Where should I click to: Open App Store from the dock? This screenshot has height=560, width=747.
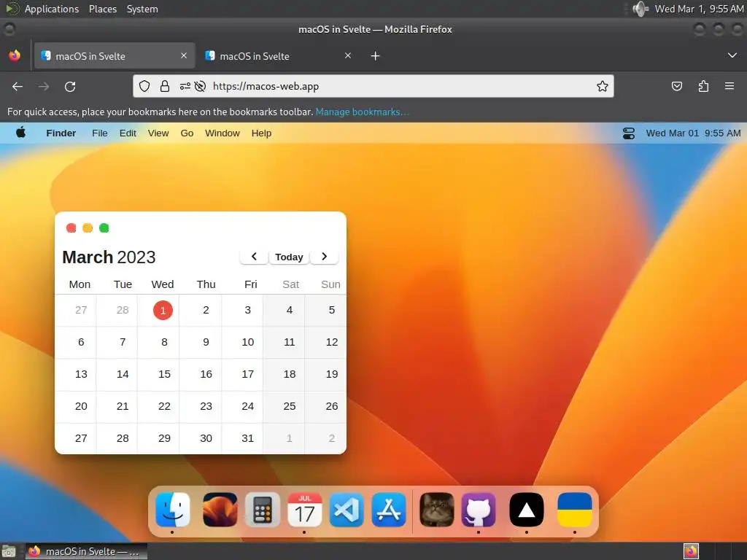pyautogui.click(x=389, y=510)
